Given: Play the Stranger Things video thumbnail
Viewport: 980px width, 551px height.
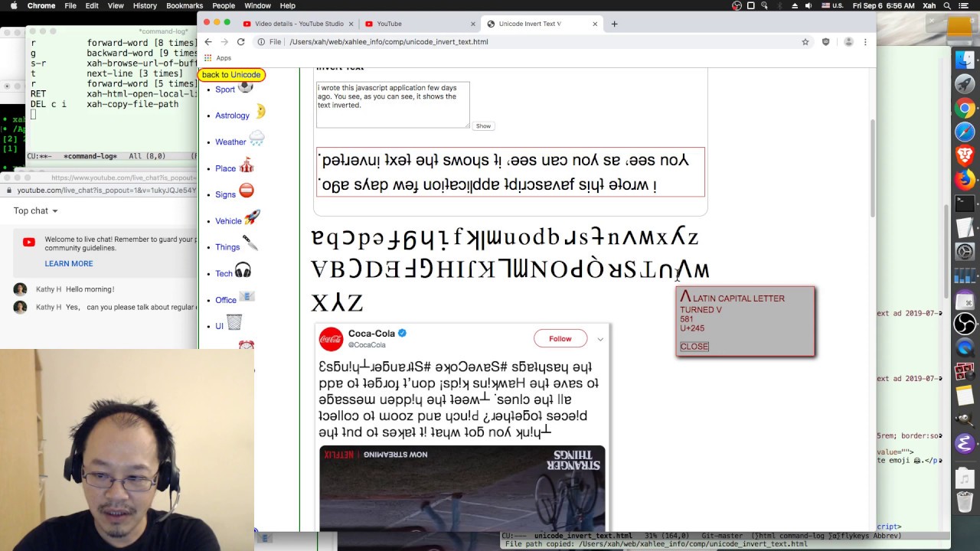Looking at the screenshot, I should [462, 488].
